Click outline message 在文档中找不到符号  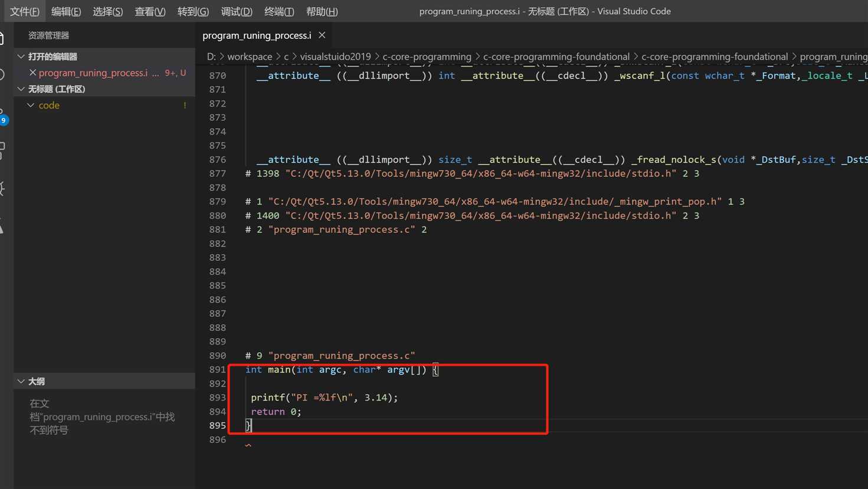coord(102,417)
